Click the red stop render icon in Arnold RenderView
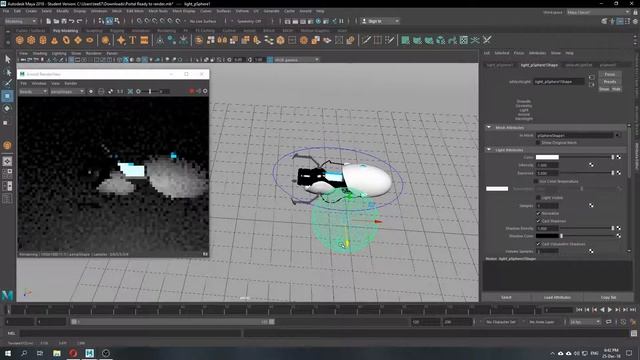 (191, 91)
